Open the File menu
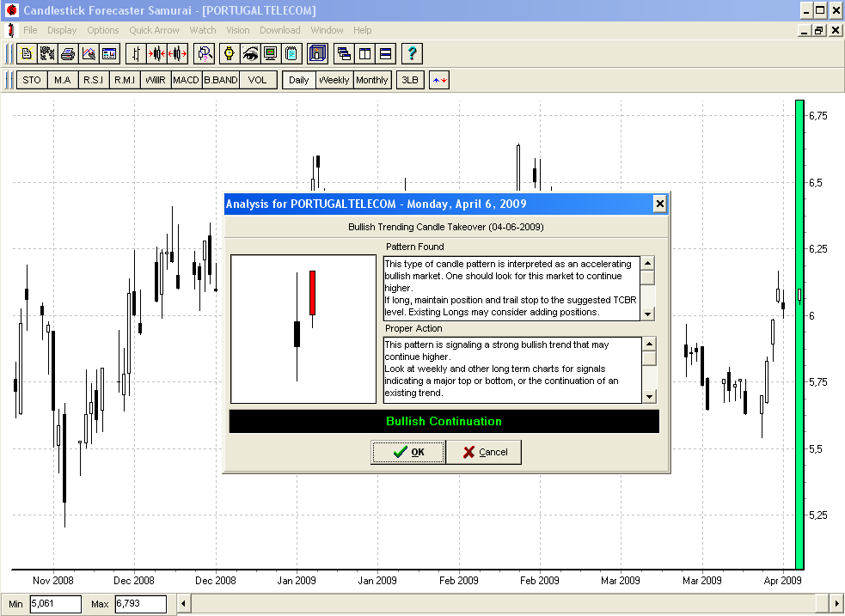The image size is (845, 616). 30,30
